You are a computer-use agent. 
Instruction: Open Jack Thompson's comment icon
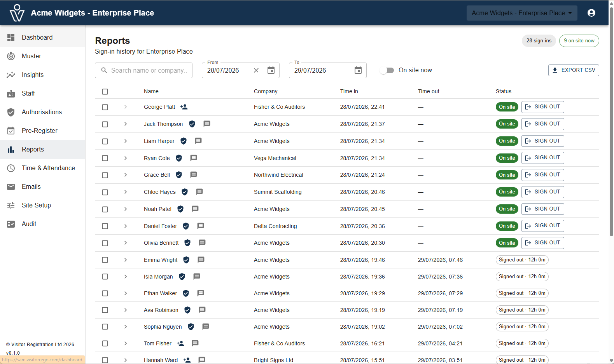point(207,124)
